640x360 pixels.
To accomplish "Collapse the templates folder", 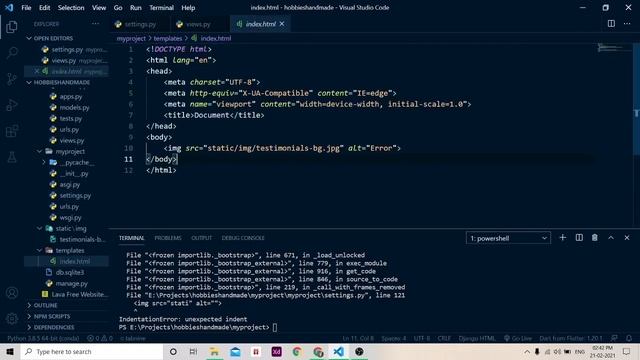I will click(x=40, y=251).
